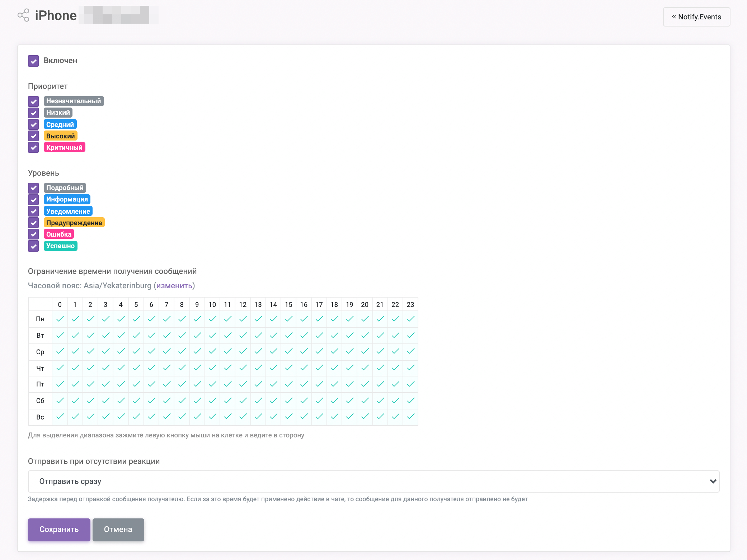Click the Предупреждение yellow badge
This screenshot has width=747, height=560.
[74, 223]
